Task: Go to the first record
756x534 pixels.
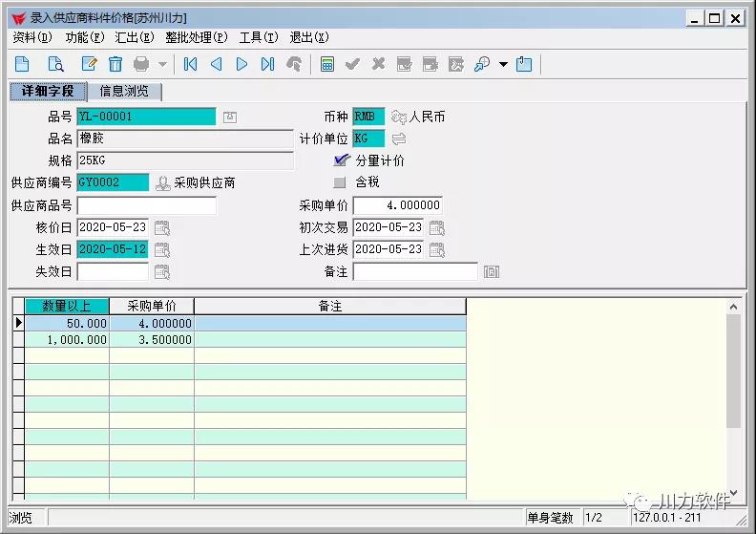Action: click(190, 64)
